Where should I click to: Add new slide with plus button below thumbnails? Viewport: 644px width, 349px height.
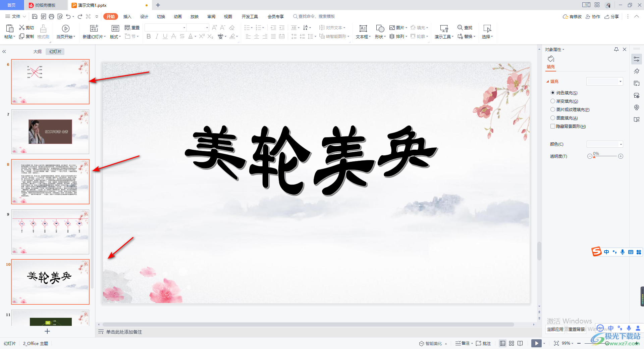coord(47,331)
